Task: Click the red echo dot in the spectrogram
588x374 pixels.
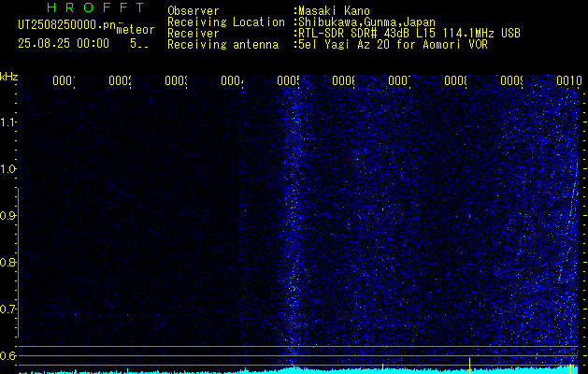Action: click(469, 216)
